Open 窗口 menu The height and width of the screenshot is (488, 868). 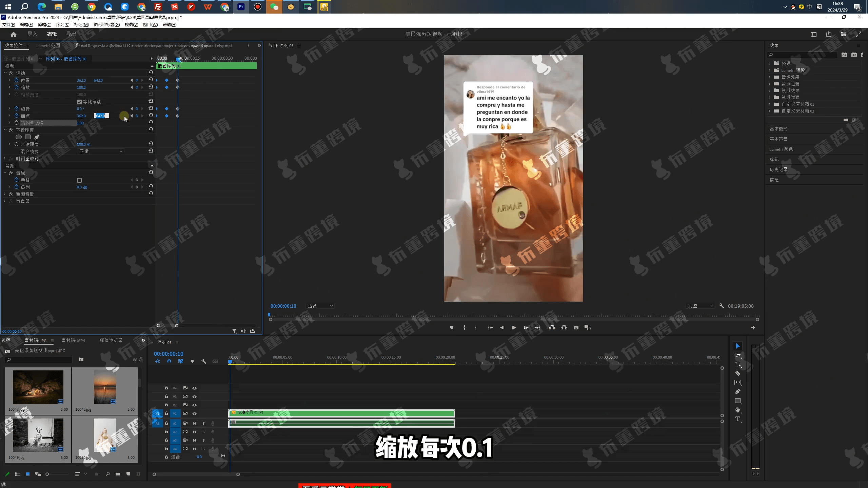click(150, 24)
